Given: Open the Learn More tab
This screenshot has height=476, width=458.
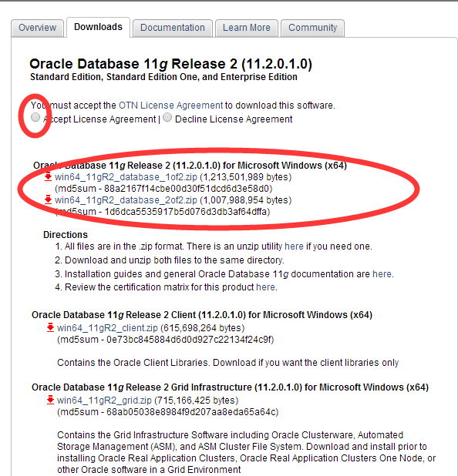Looking at the screenshot, I should (x=247, y=28).
